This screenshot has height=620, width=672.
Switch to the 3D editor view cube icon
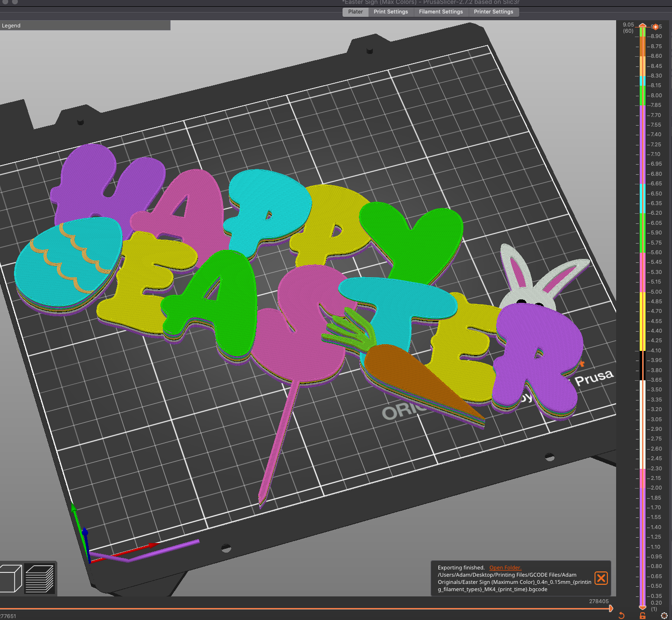click(x=11, y=578)
